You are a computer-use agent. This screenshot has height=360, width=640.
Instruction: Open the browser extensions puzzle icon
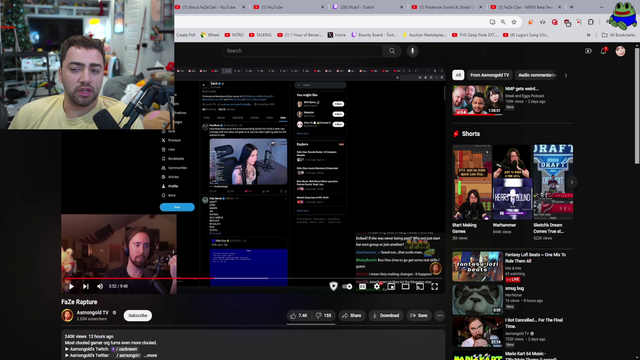coord(591,22)
